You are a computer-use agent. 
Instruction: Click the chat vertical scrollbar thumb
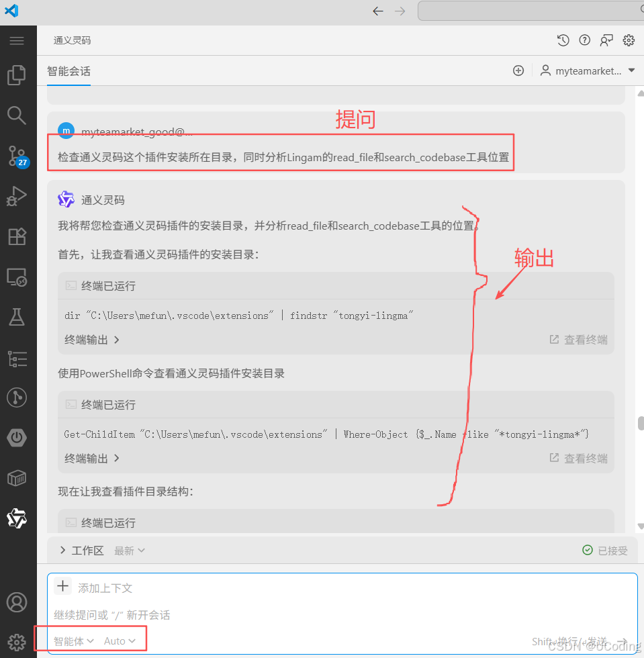[641, 423]
